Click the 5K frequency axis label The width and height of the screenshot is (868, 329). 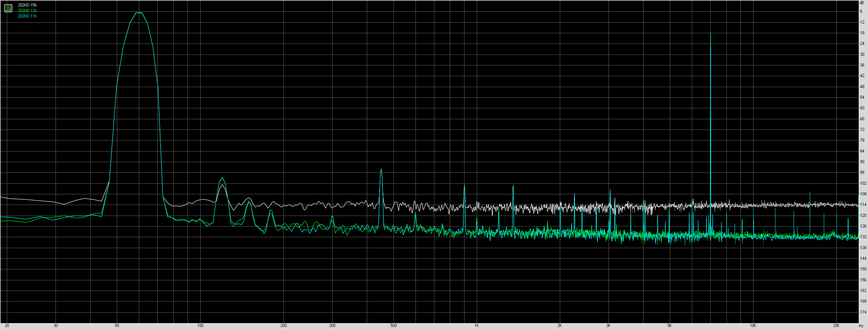tap(670, 326)
